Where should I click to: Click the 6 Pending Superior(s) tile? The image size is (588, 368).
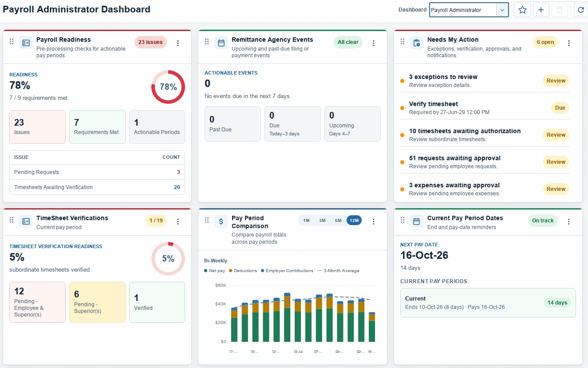[x=97, y=302]
